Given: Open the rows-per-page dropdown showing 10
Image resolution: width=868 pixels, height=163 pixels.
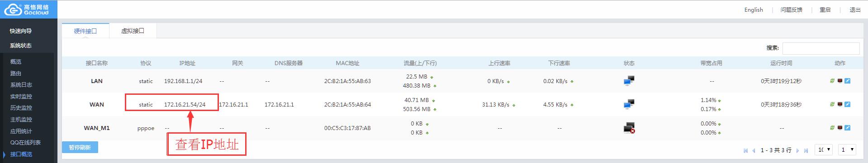Looking at the screenshot, I should tap(824, 150).
